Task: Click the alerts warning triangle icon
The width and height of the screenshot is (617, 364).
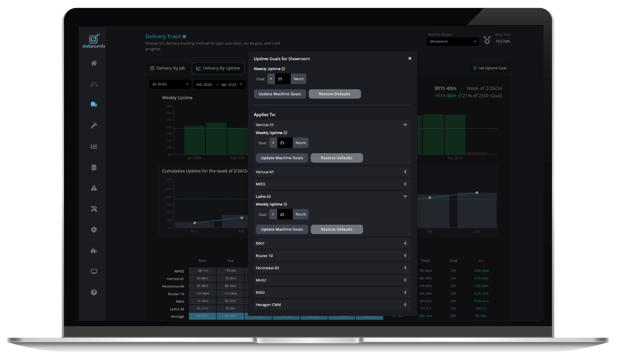Action: (x=94, y=188)
